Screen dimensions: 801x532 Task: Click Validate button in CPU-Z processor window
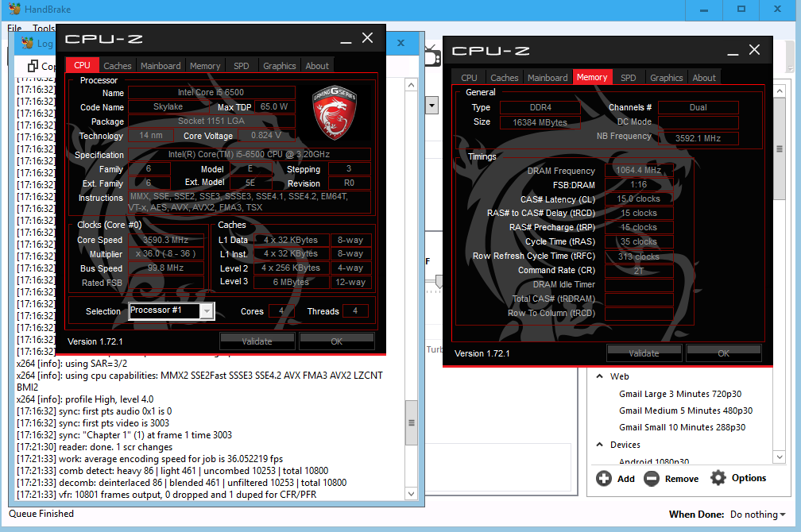[257, 341]
